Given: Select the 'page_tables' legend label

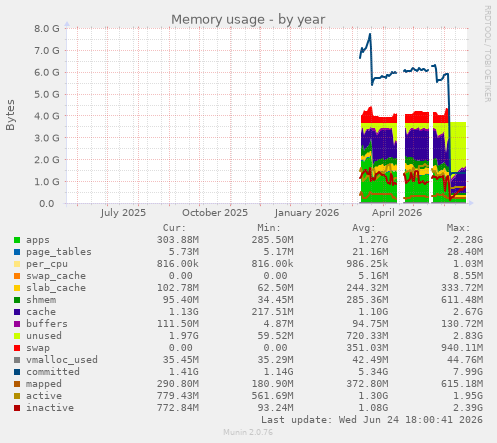Looking at the screenshot, I should click(x=59, y=252).
